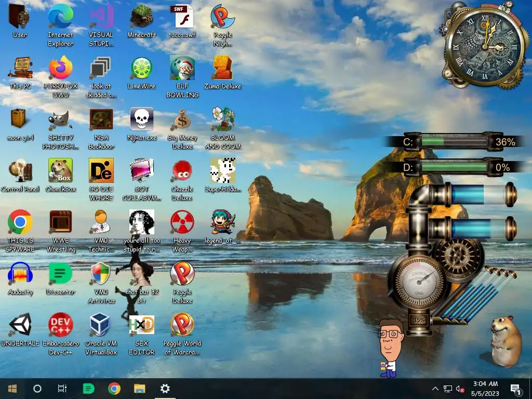Launch ELF BOWLING game icon

tap(182, 68)
